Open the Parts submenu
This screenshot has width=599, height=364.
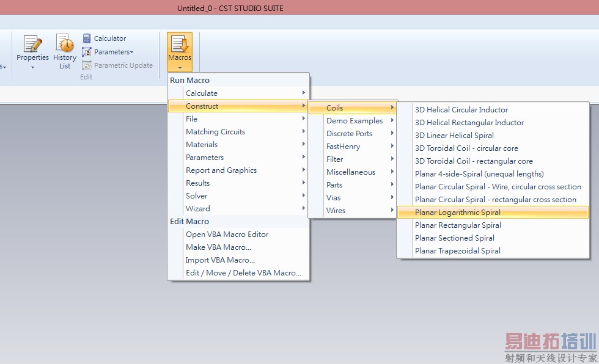click(352, 184)
